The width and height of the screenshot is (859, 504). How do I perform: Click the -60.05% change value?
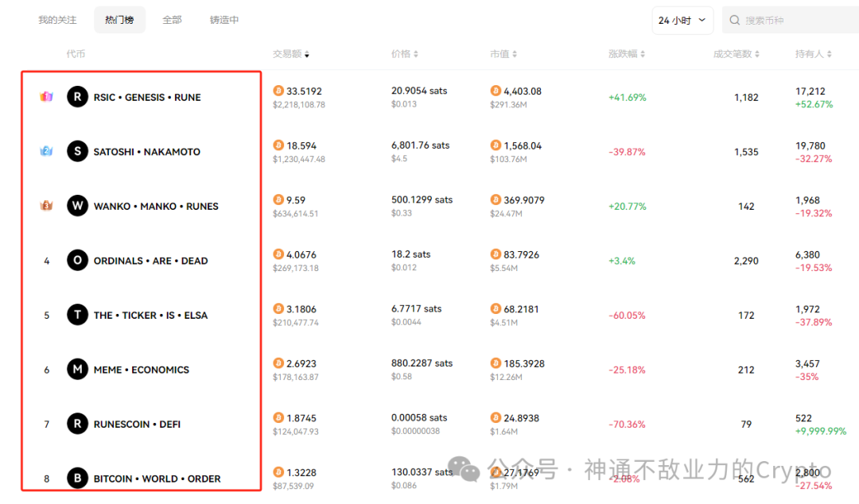click(x=628, y=316)
